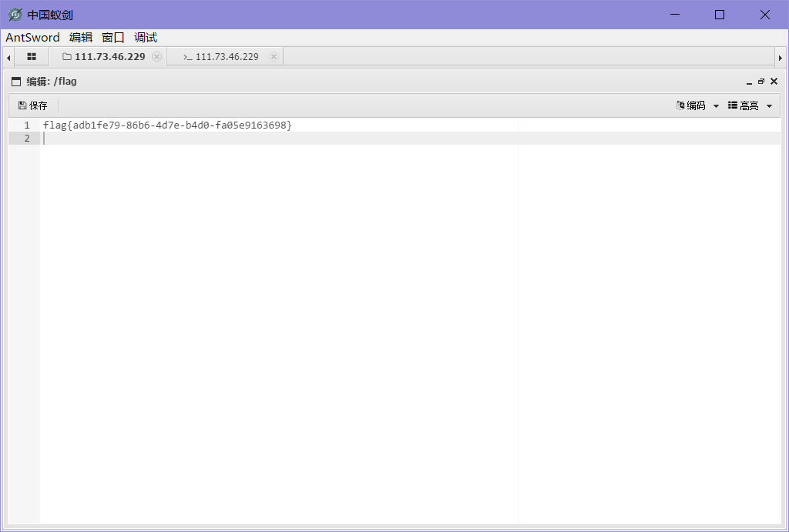
Task: Place cursor on empty line 2
Action: pyautogui.click(x=410, y=139)
